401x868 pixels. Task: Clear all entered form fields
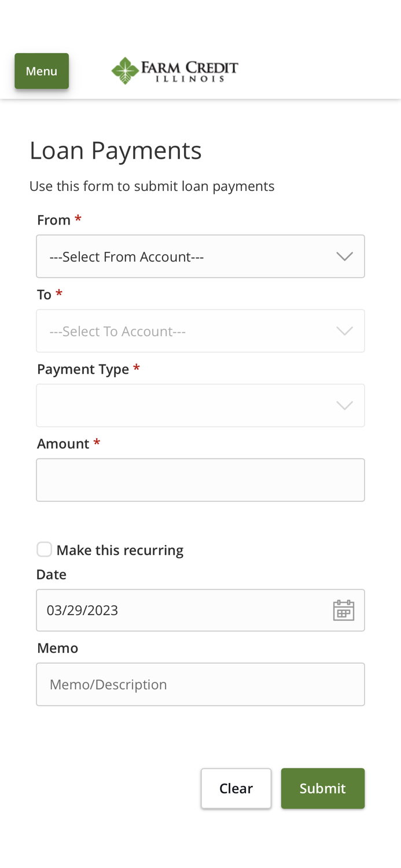tap(236, 788)
